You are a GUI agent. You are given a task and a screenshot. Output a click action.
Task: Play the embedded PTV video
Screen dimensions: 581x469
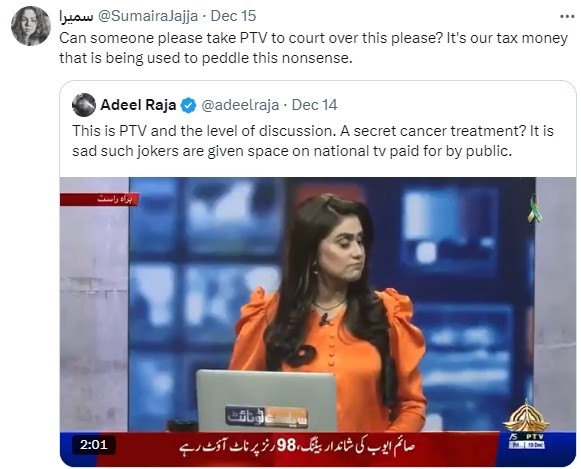coord(318,322)
